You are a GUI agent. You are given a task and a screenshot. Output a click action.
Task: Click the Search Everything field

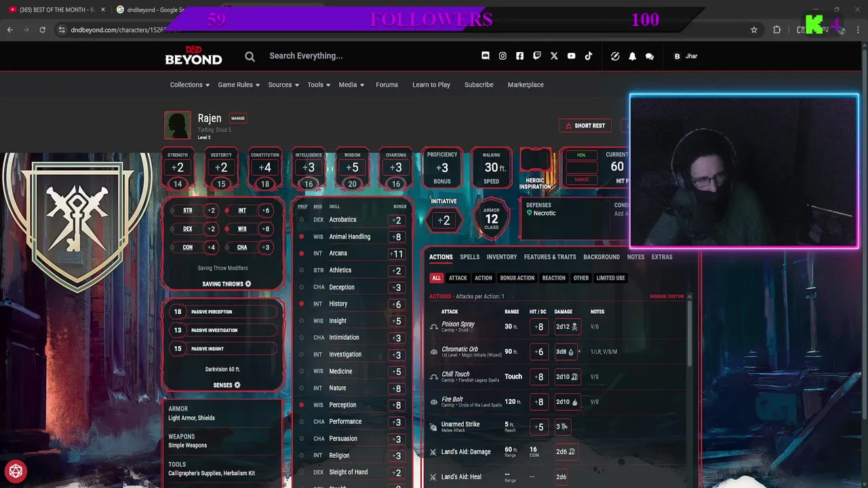tap(306, 56)
